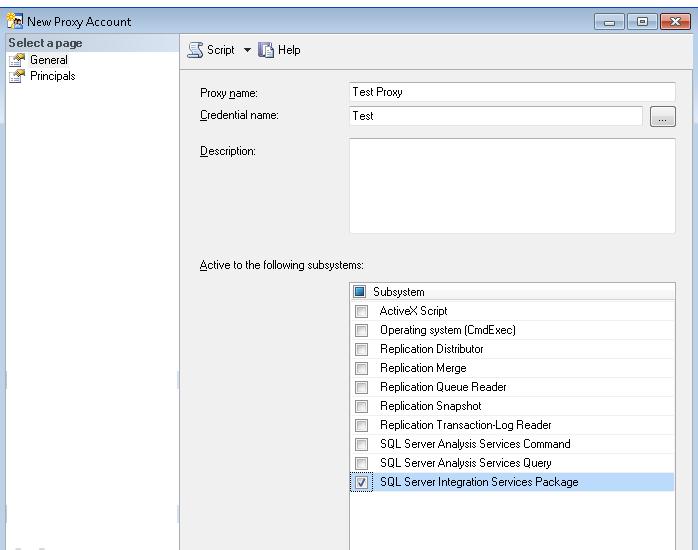The image size is (698, 550).
Task: Click the Credential name text field
Action: (494, 116)
